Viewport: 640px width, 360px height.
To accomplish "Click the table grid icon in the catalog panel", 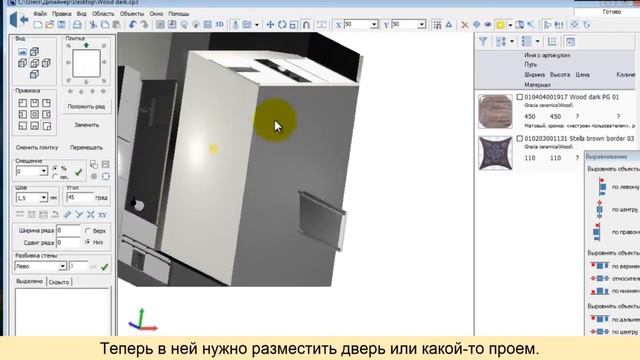I will [x=552, y=41].
